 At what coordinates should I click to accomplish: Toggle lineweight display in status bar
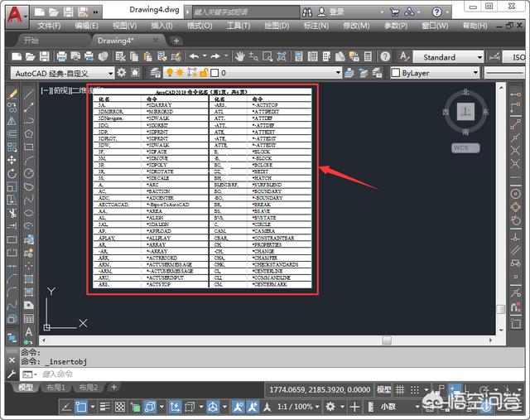click(105, 407)
